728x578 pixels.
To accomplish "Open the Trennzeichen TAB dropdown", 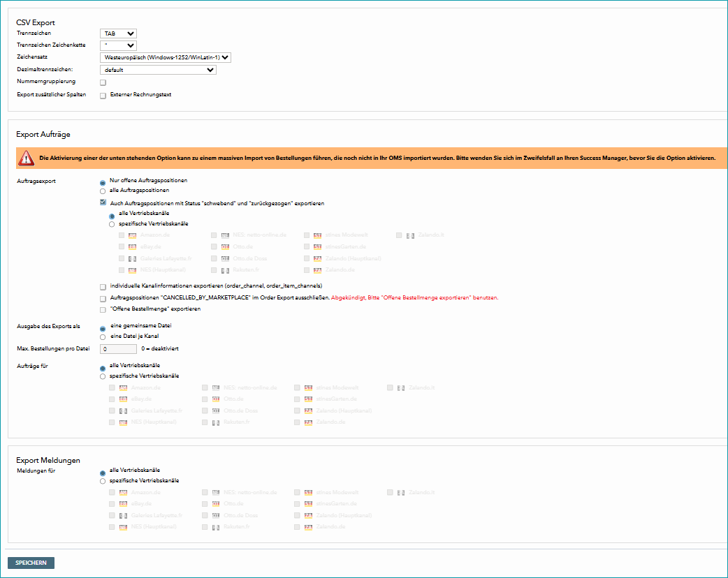I will 118,34.
